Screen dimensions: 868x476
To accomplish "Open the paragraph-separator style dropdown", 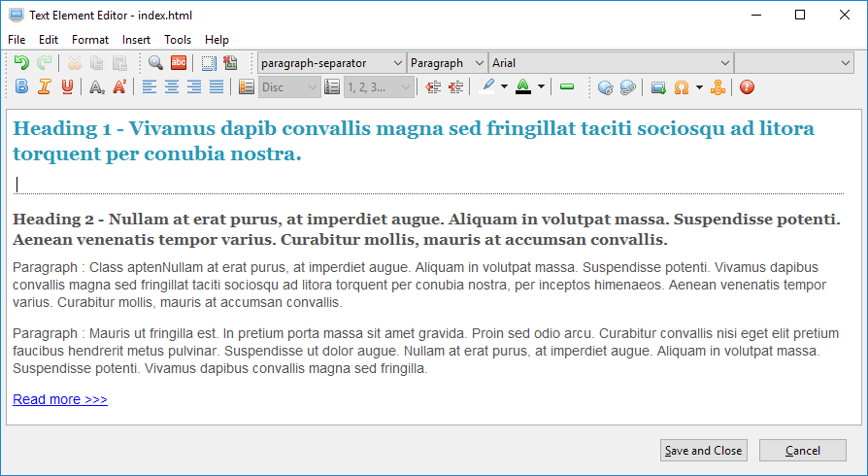I will 331,63.
